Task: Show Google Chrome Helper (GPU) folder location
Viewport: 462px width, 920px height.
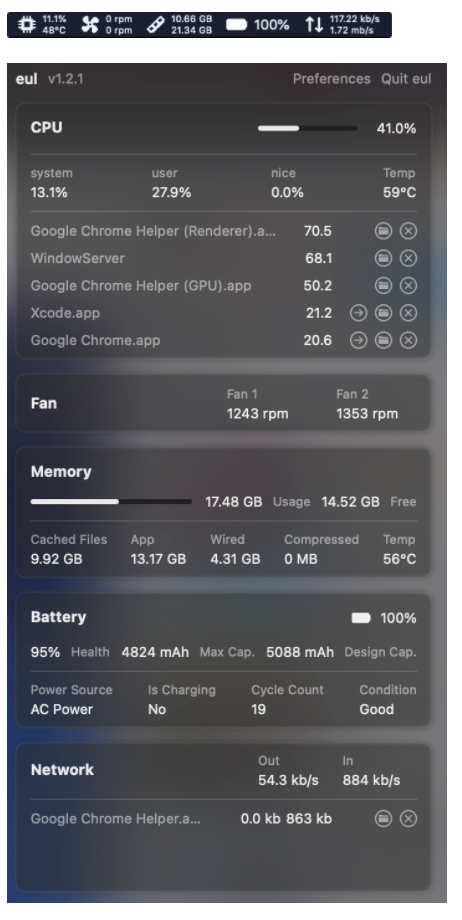Action: click(x=383, y=286)
